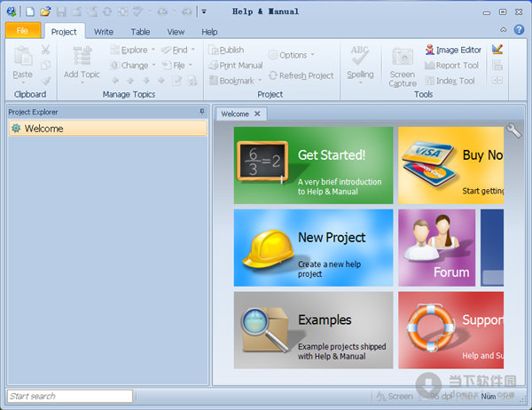Viewport: 532px width, 410px height.
Task: Open the File menu
Action: [22, 31]
